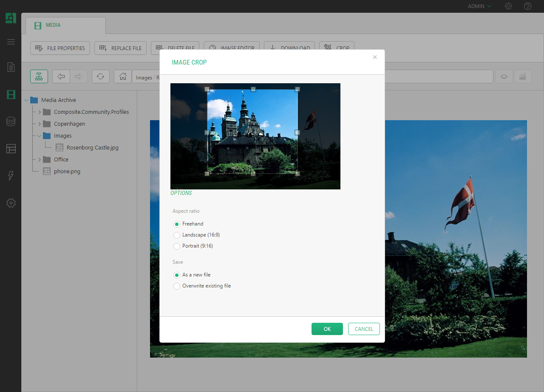Open the Content perspective in the sidebar

[x=11, y=67]
